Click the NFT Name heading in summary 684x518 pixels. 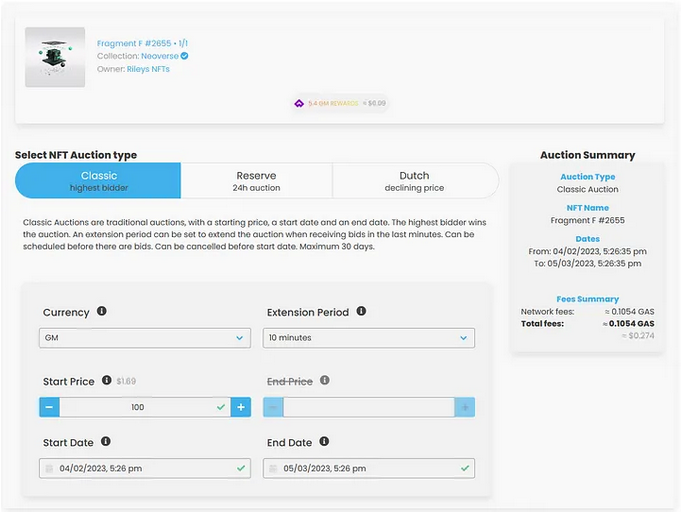(x=588, y=208)
